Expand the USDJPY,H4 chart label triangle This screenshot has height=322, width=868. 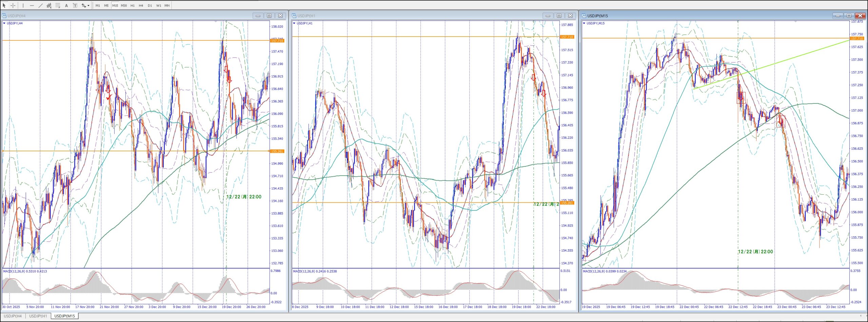click(x=4, y=23)
